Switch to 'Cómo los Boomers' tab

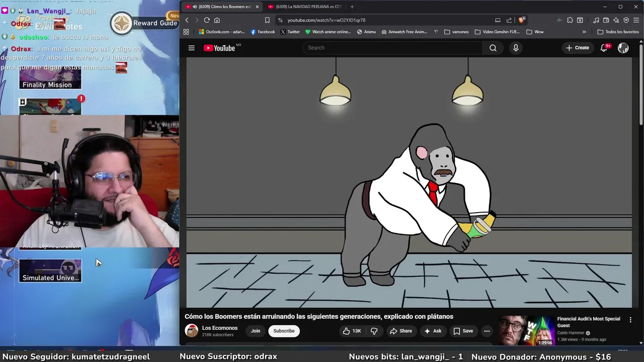point(221,7)
